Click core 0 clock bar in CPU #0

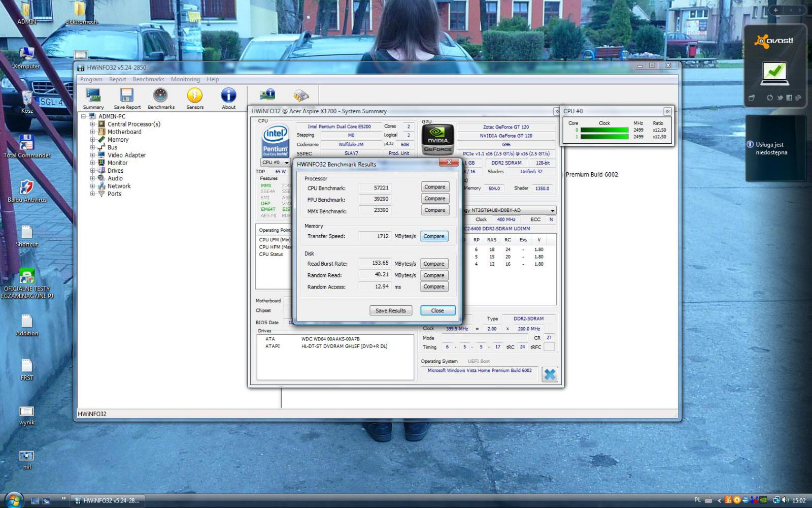604,130
